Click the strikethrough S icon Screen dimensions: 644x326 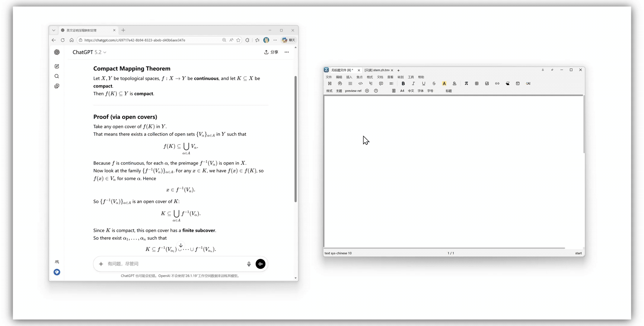pyautogui.click(x=434, y=84)
